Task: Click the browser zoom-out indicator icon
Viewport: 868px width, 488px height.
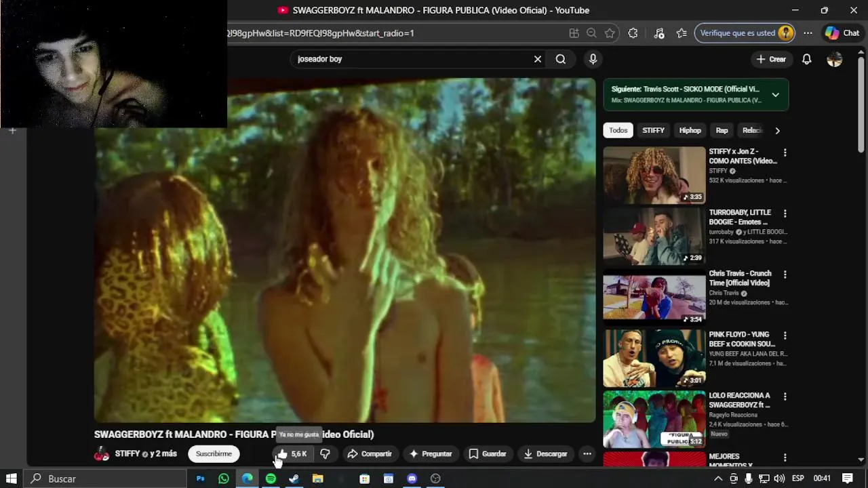Action: [x=591, y=33]
